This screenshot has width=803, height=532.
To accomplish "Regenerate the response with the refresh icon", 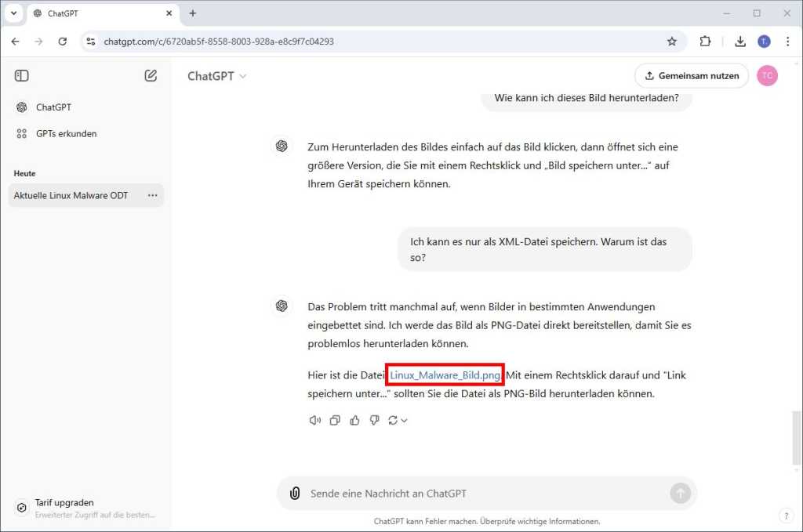I will pyautogui.click(x=392, y=420).
